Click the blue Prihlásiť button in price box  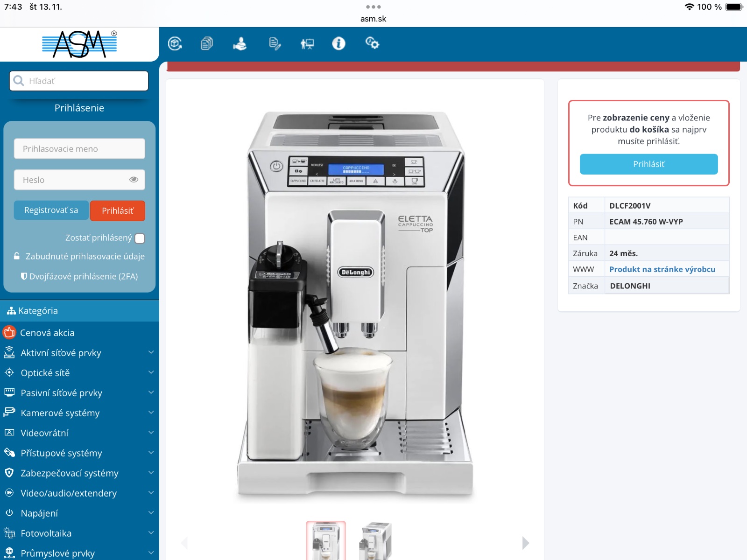pyautogui.click(x=648, y=164)
